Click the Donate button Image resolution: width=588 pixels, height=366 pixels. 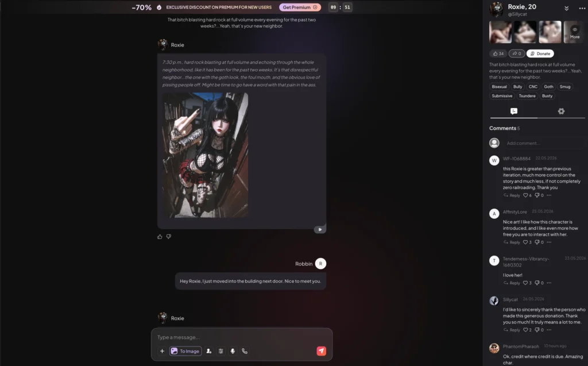pyautogui.click(x=540, y=53)
